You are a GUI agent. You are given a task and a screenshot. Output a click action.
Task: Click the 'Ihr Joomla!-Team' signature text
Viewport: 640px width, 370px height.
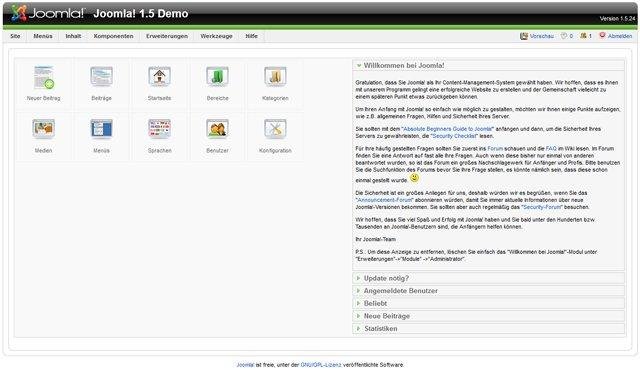[376, 239]
